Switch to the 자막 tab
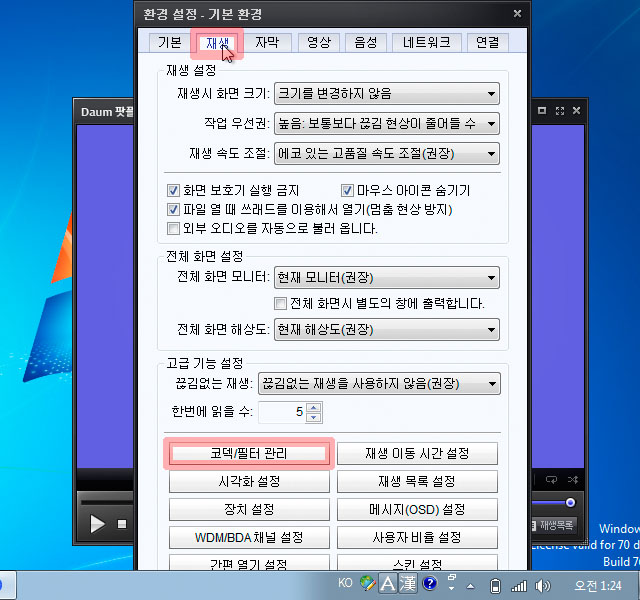 [x=267, y=42]
